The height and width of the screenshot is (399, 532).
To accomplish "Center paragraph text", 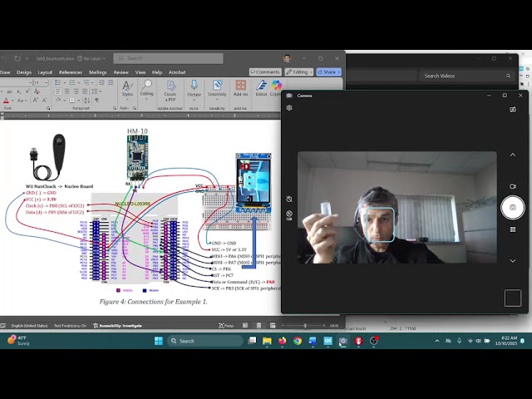I will click(66, 91).
